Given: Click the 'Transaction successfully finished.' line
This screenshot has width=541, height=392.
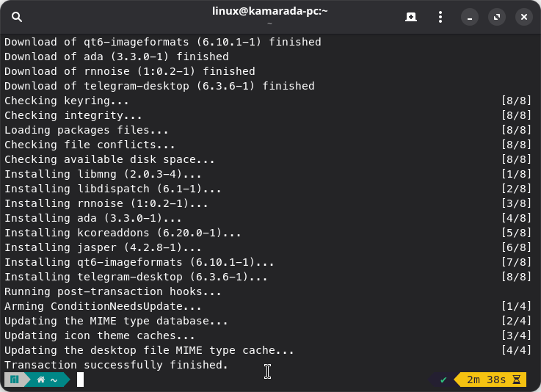Looking at the screenshot, I should click(116, 365).
